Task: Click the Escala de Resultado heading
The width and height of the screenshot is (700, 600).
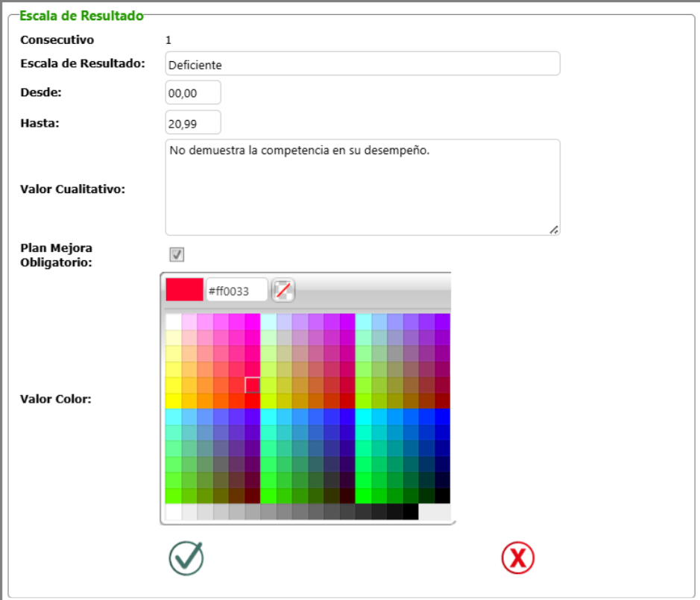Action: click(x=82, y=16)
